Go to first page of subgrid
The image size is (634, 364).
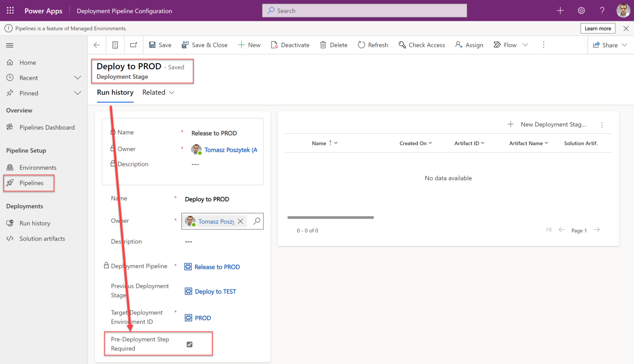[x=549, y=230]
